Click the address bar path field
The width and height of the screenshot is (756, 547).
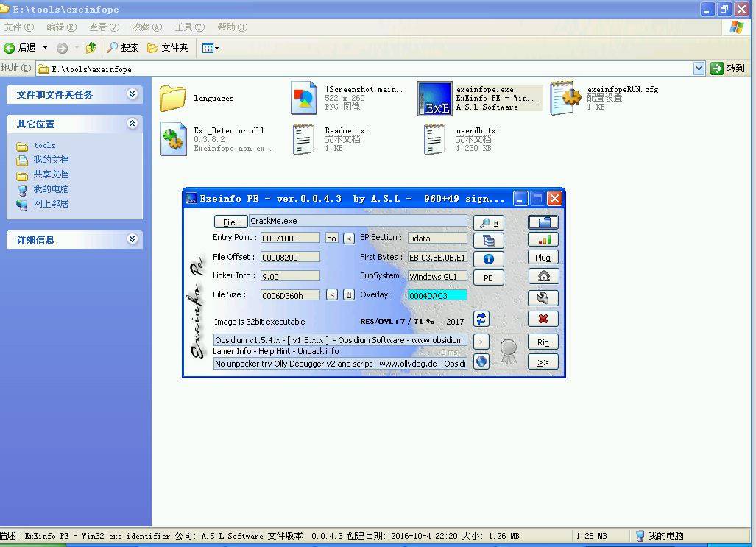(365, 69)
